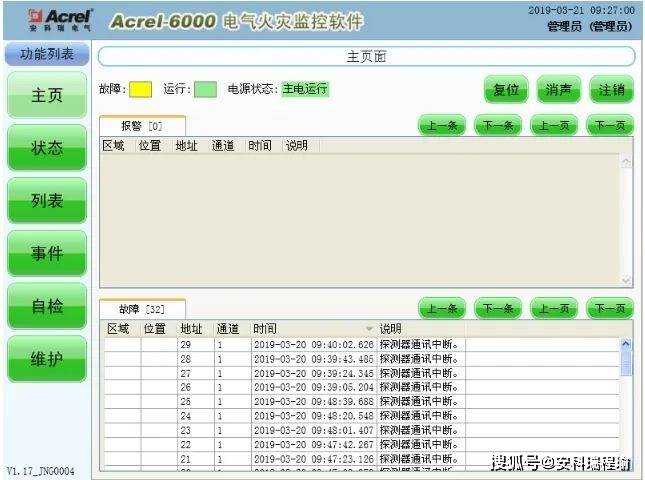This screenshot has height=480, width=645.
Task: Click the date-time display at top right
Action: click(x=581, y=10)
